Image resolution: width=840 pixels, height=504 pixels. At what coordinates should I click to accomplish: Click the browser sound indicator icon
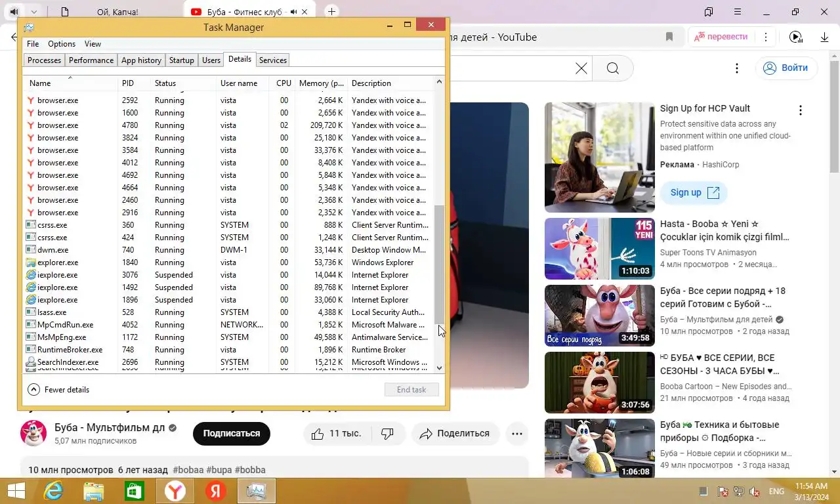pos(795,37)
